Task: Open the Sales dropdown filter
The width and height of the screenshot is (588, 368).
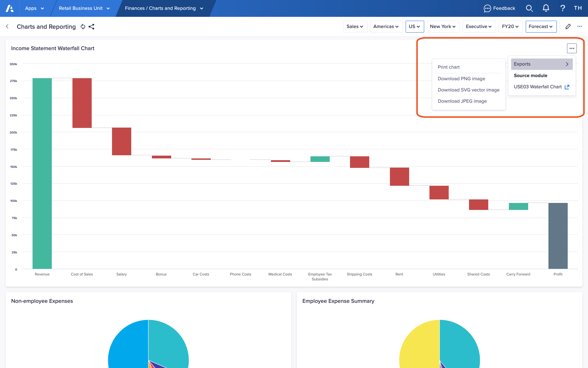Action: tap(355, 26)
